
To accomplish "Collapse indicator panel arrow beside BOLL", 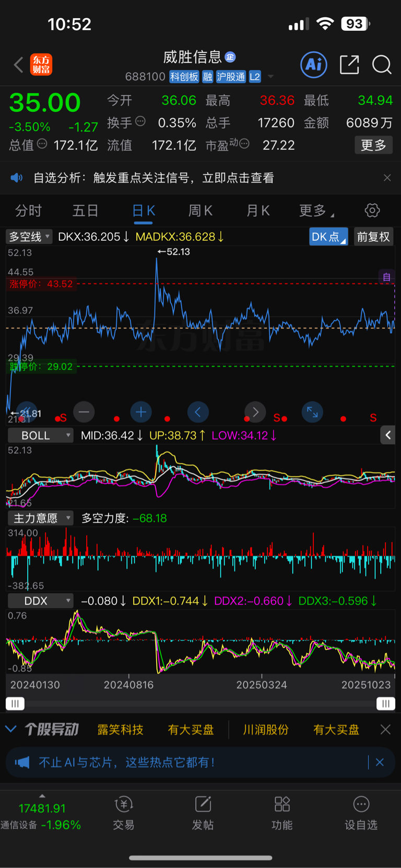I will click(388, 435).
